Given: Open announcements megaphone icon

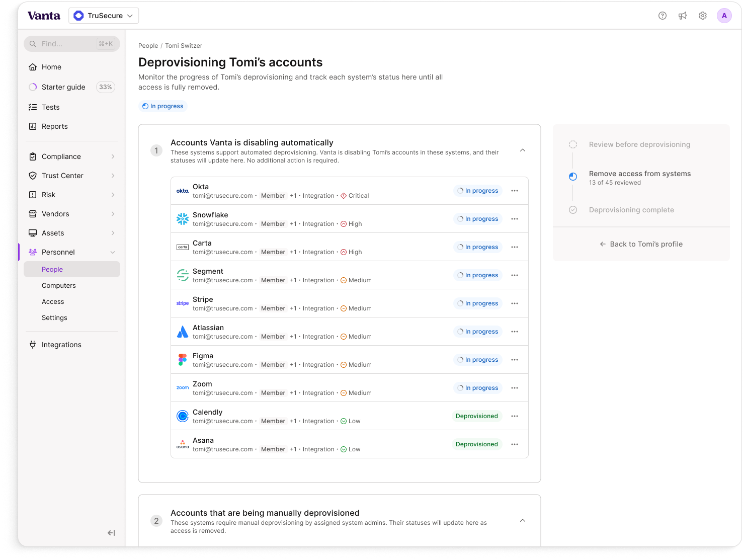Looking at the screenshot, I should pos(683,16).
